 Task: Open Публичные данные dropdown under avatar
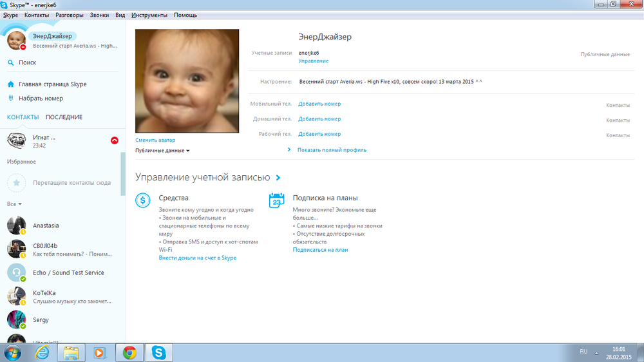coord(162,151)
